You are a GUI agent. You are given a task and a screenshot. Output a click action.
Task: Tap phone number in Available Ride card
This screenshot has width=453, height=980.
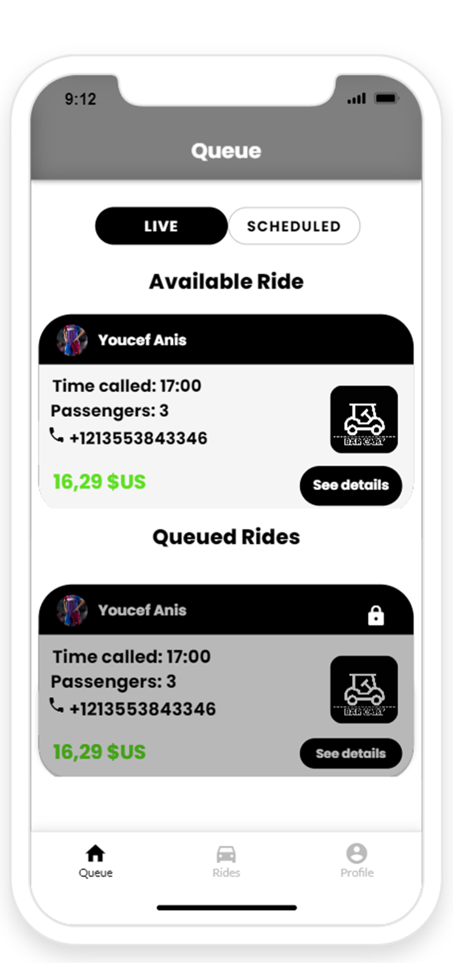coord(139,438)
